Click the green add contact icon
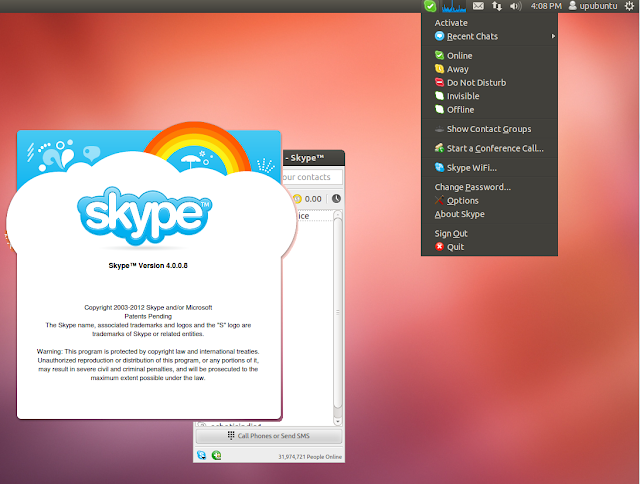Screen dimensions: 640x484 [217, 455]
